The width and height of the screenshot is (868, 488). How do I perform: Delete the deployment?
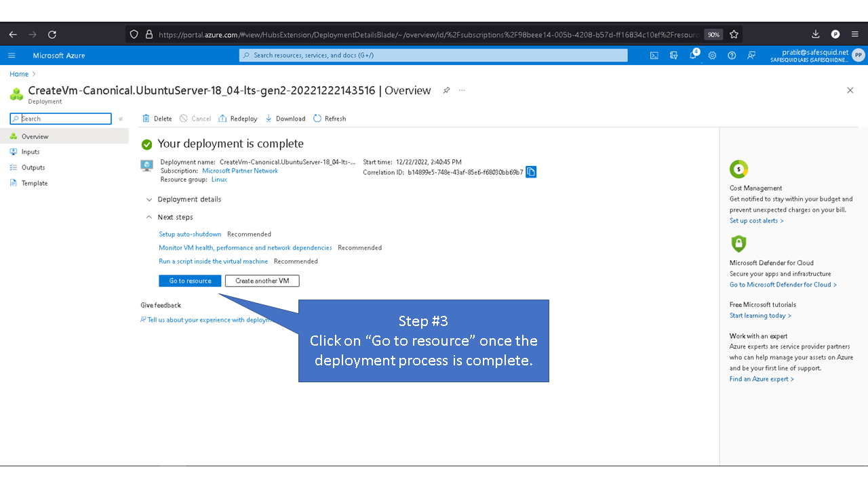pyautogui.click(x=157, y=119)
